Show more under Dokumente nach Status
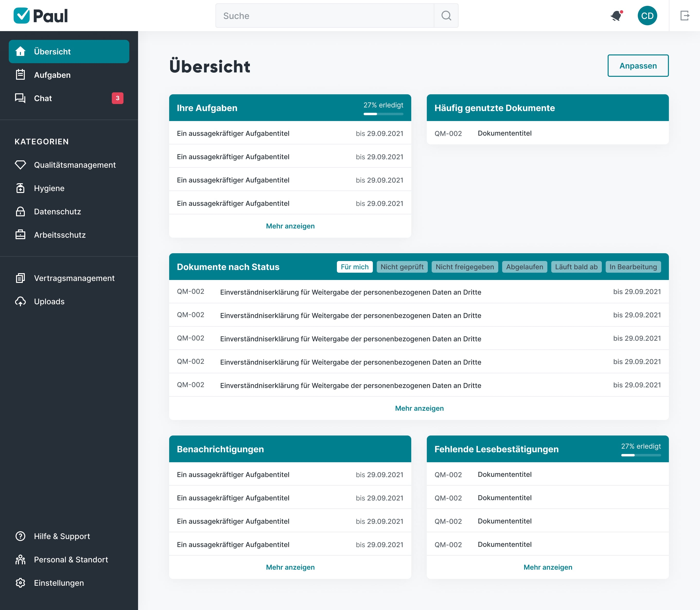The width and height of the screenshot is (700, 610). [x=419, y=408]
